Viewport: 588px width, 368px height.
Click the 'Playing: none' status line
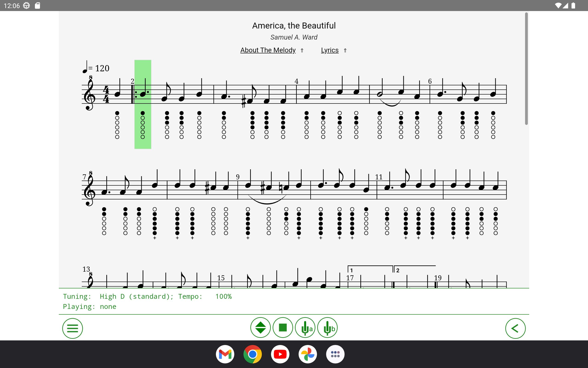89,307
